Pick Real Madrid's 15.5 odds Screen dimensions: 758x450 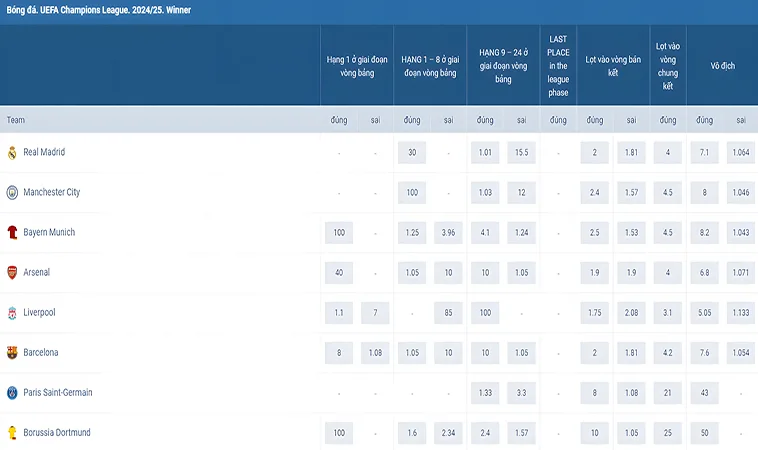522,153
